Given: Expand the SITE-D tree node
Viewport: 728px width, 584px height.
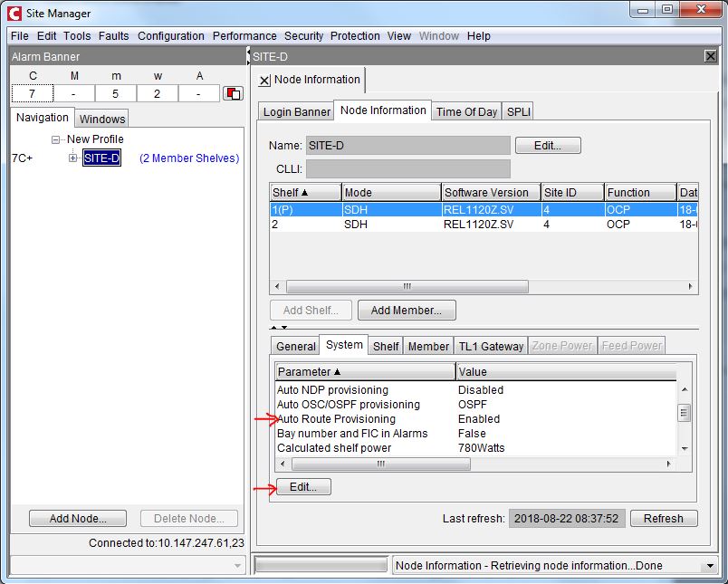Looking at the screenshot, I should coord(73,158).
